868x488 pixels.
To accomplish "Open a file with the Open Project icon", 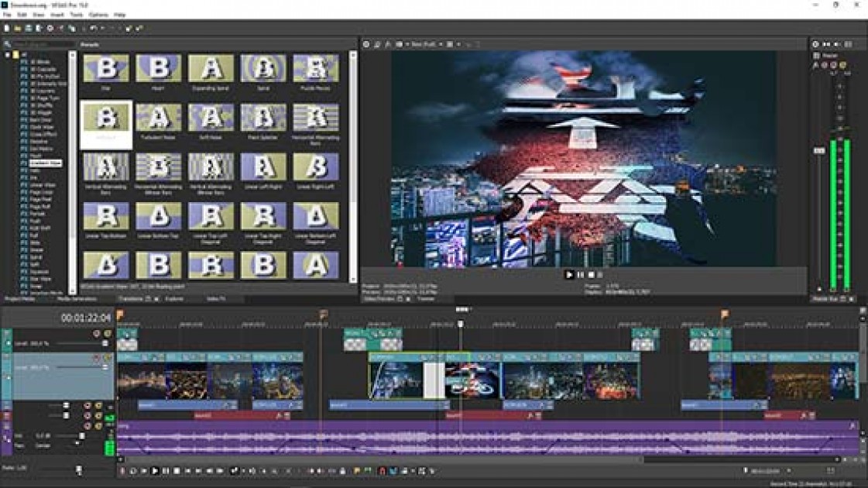I will [x=15, y=28].
